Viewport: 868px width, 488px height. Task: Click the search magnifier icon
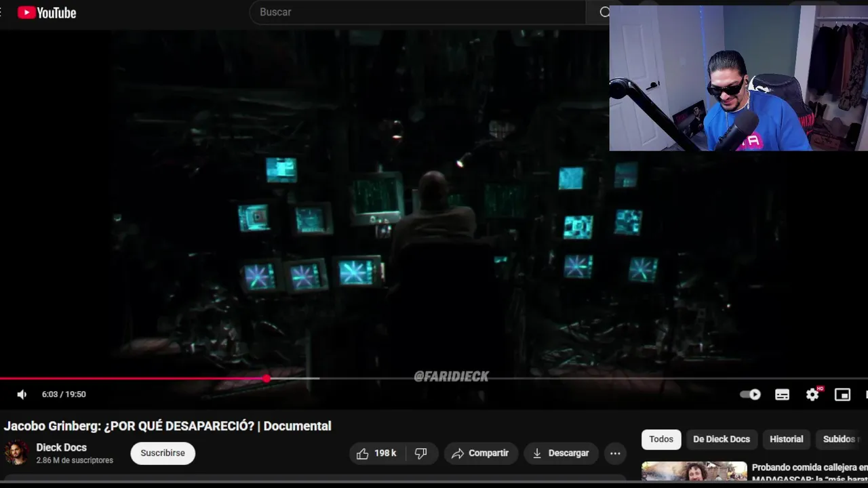(x=604, y=12)
